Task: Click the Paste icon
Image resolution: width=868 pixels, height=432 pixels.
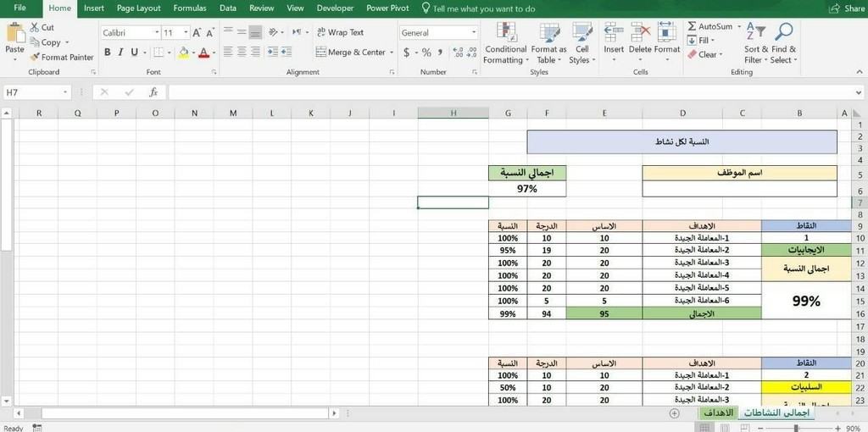Action: pyautogui.click(x=15, y=33)
